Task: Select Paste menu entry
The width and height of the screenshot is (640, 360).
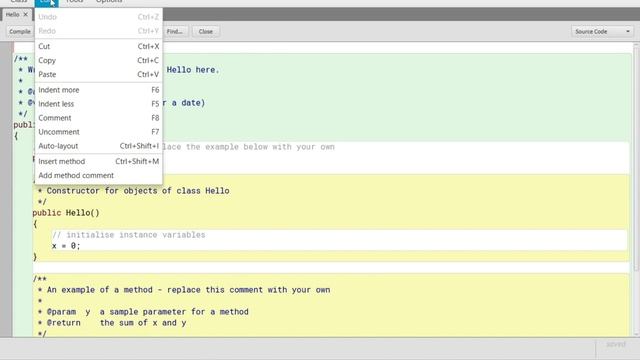Action: coord(98,74)
